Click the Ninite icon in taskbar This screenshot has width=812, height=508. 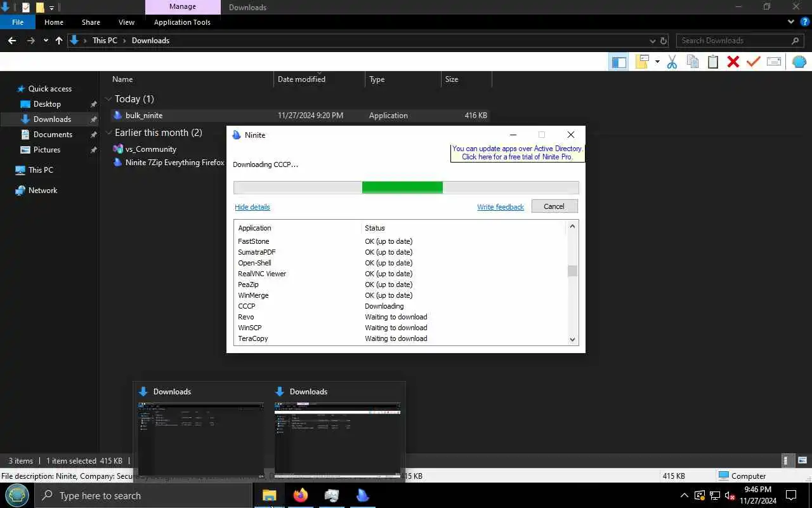(362, 495)
